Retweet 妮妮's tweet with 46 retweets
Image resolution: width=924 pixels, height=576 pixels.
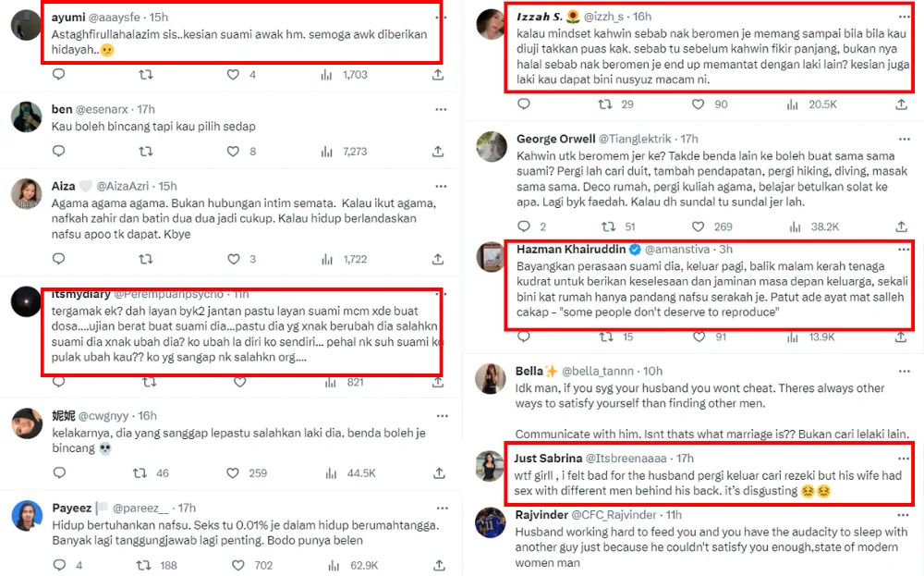pyautogui.click(x=140, y=472)
